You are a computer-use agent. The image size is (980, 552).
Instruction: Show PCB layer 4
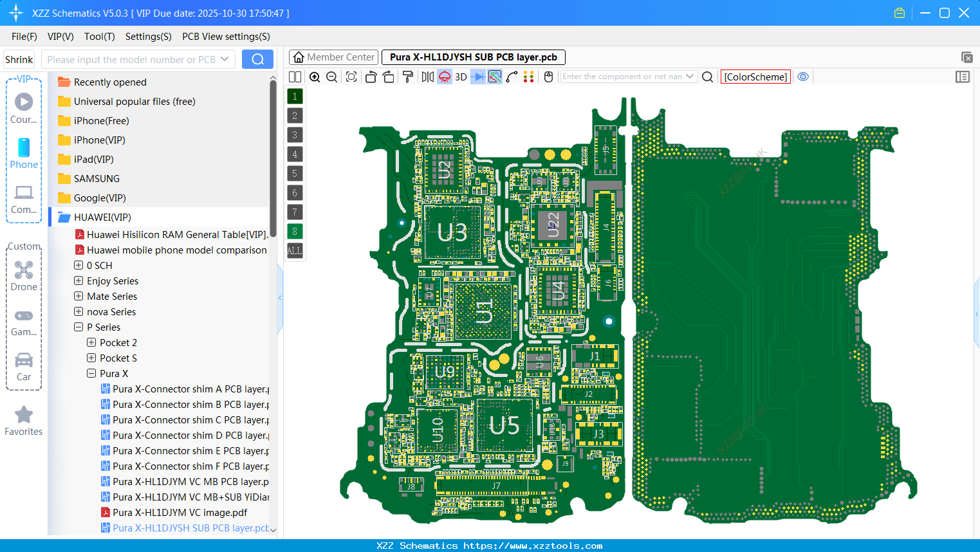(x=295, y=154)
